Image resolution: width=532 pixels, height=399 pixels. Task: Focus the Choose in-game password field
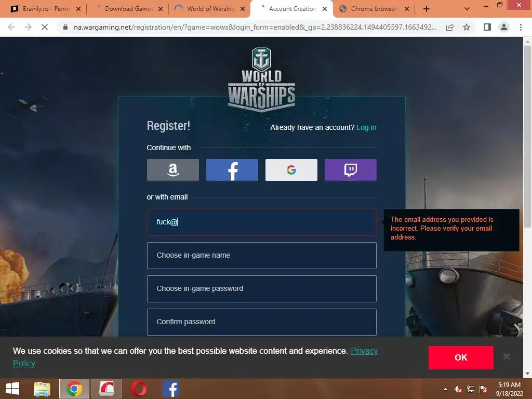click(262, 289)
